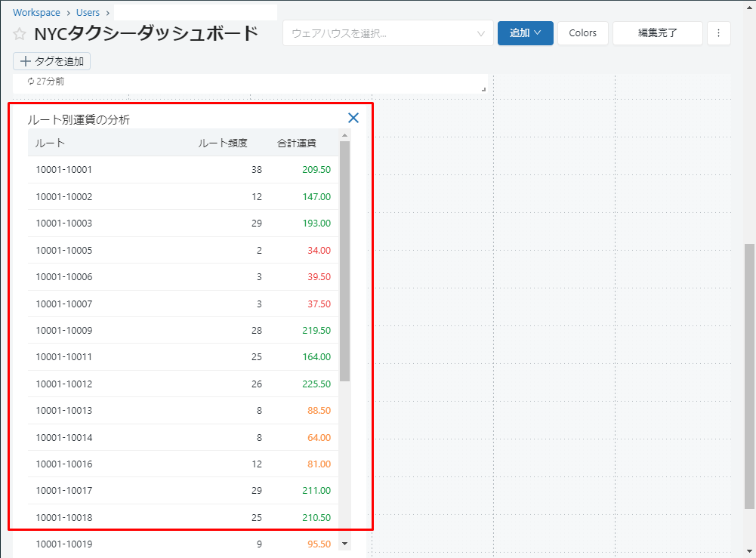Open the ウェアハウスを選択 dropdown
This screenshot has height=558, width=756.
click(x=387, y=33)
